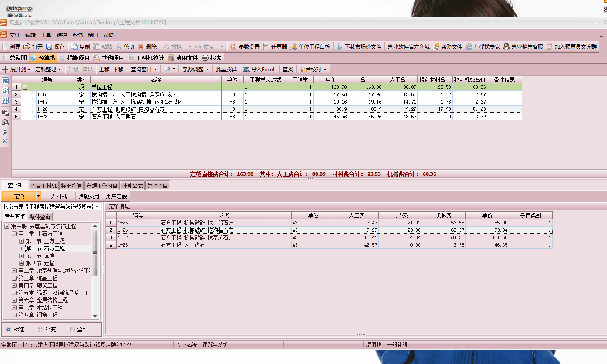Switch to the 子目工料机 tab
Viewport: 607px width, 364px height.
click(x=43, y=186)
